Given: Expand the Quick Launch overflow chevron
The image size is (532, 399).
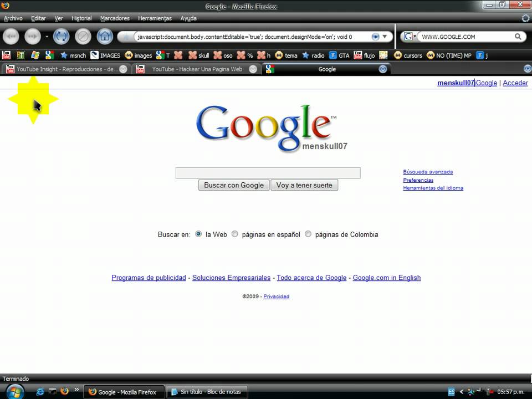Looking at the screenshot, I should (x=76, y=390).
